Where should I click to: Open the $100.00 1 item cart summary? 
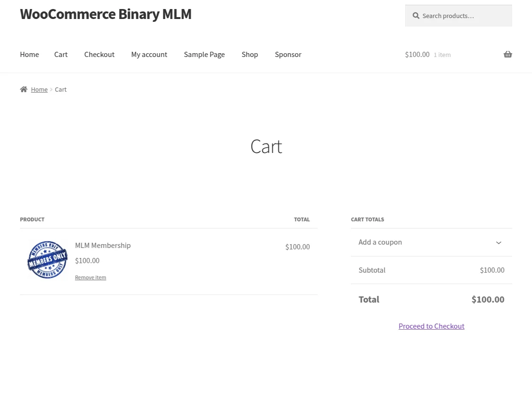pos(427,54)
